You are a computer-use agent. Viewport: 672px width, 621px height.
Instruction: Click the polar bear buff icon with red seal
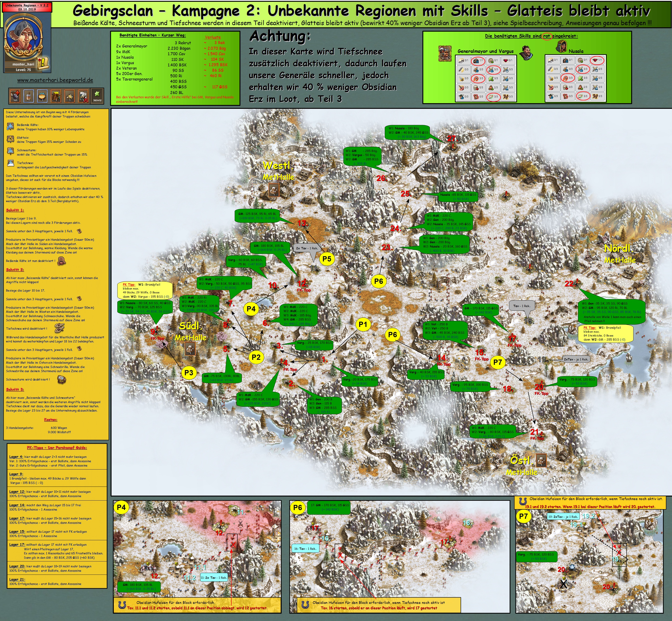(x=83, y=96)
